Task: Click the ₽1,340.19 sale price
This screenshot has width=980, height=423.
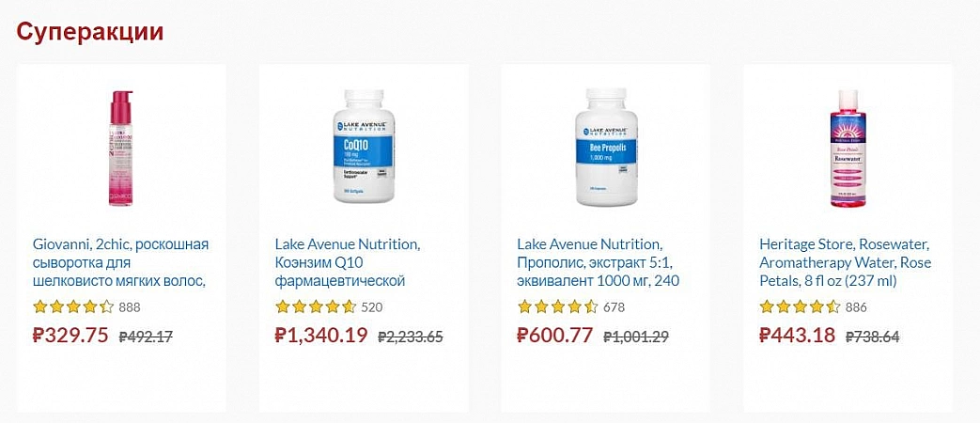Action: tap(321, 335)
